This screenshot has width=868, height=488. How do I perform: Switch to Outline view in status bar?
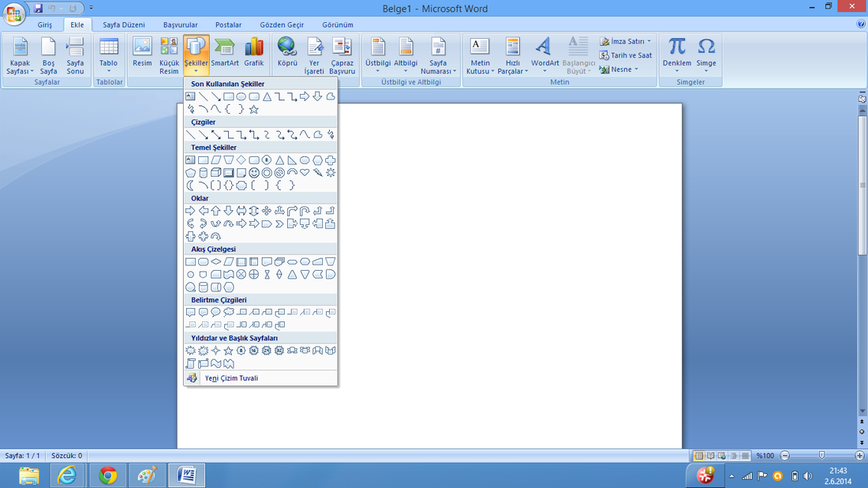click(734, 456)
